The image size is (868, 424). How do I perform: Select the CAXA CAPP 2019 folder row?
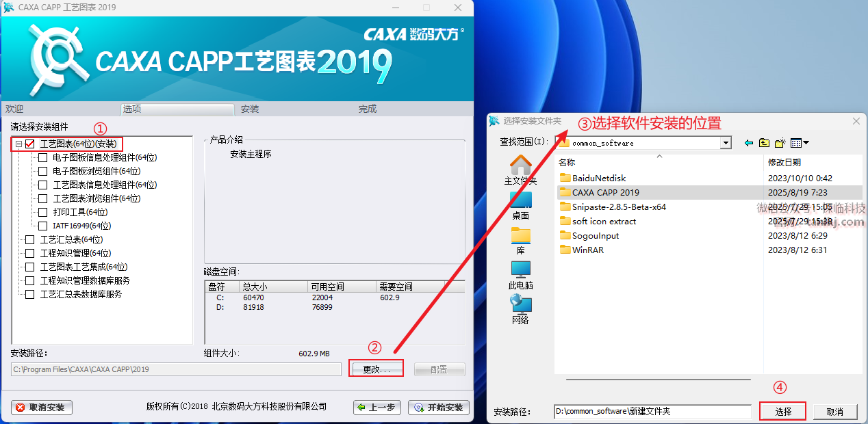[709, 192]
